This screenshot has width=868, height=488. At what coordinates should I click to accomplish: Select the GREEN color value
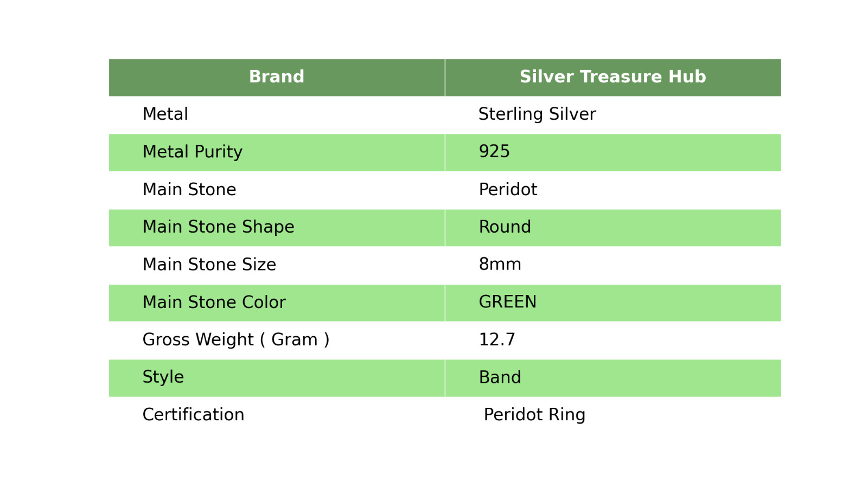point(507,303)
